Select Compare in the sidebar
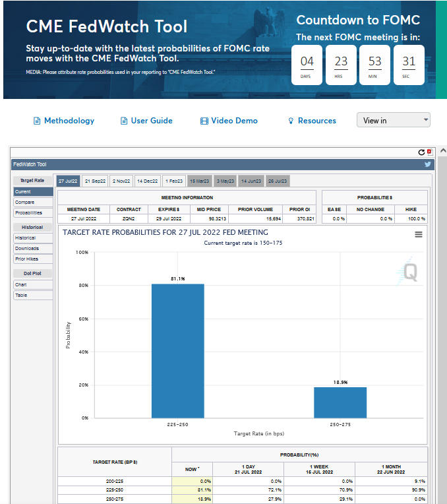 coord(33,202)
